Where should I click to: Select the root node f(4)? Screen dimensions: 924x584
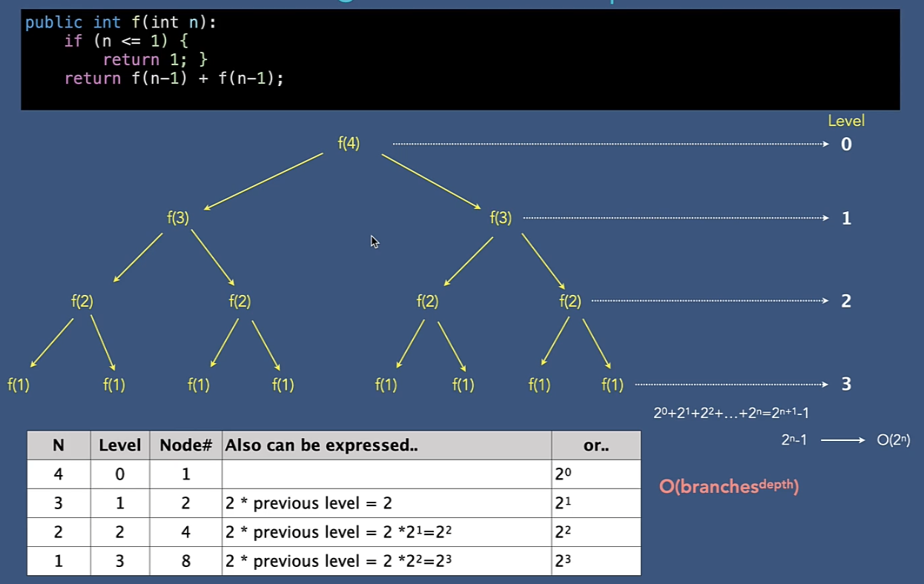coord(347,145)
